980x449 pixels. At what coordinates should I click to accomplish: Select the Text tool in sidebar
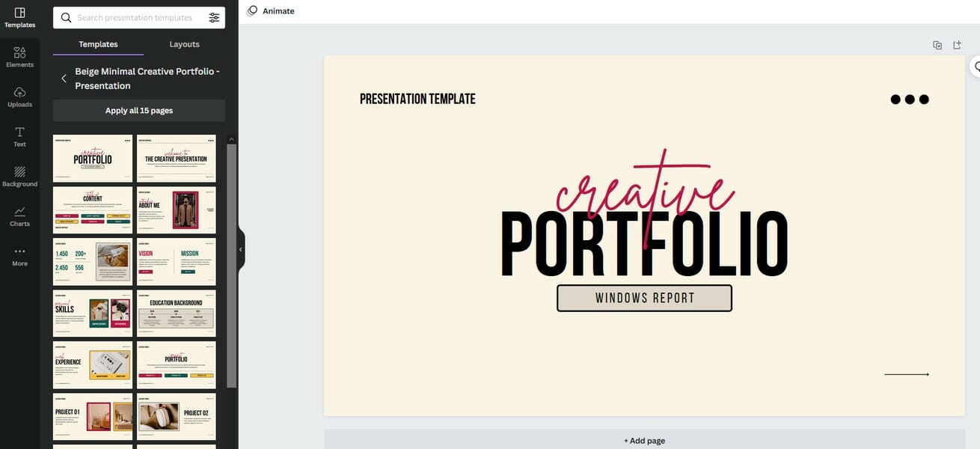[x=19, y=137]
